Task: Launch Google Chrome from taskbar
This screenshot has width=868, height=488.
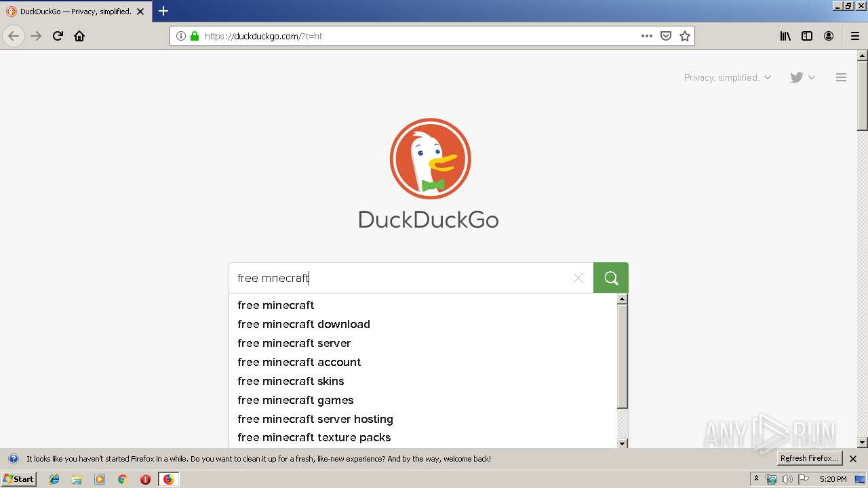Action: point(122,479)
